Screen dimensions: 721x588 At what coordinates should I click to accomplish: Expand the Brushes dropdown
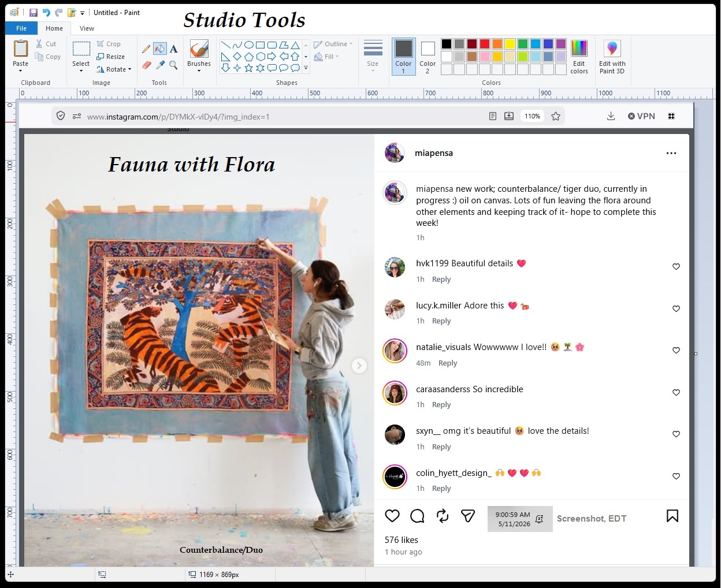(199, 57)
